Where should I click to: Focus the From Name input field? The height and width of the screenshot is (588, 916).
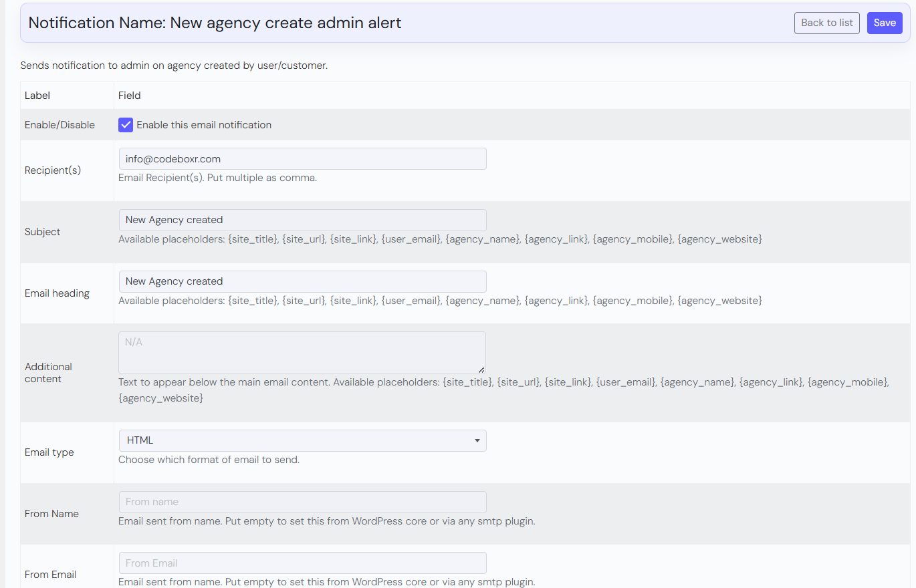[302, 502]
